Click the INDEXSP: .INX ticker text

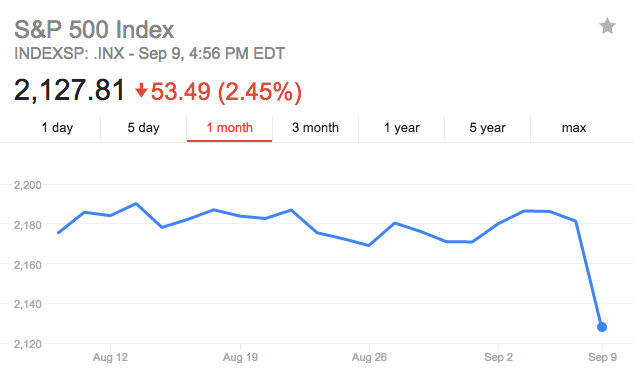pos(69,54)
